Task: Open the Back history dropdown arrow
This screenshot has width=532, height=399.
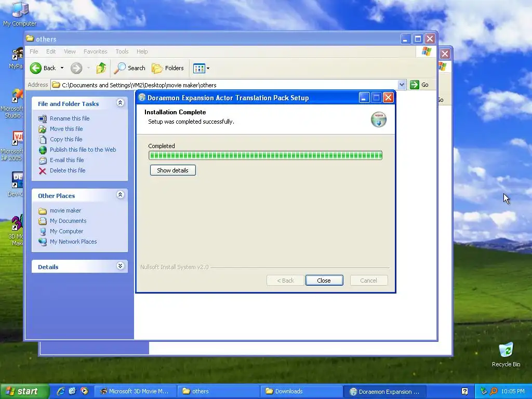Action: [62, 68]
